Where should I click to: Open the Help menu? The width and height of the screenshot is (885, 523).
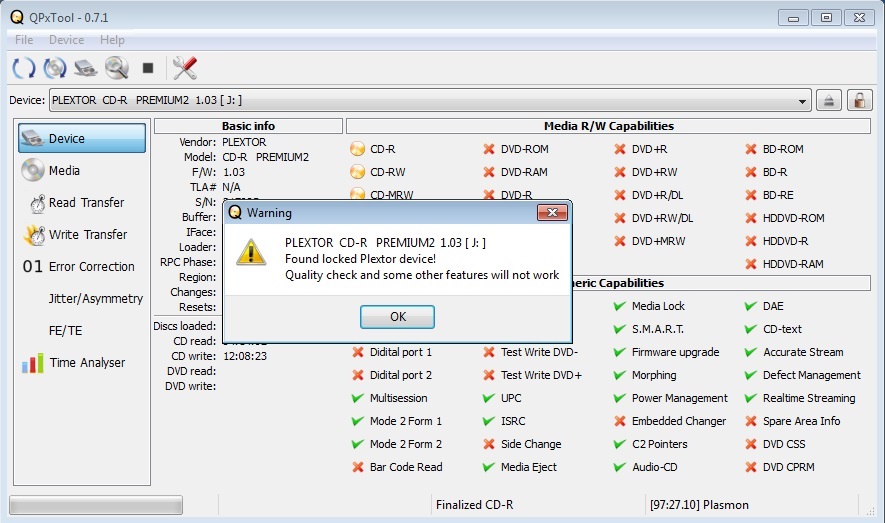coord(112,40)
